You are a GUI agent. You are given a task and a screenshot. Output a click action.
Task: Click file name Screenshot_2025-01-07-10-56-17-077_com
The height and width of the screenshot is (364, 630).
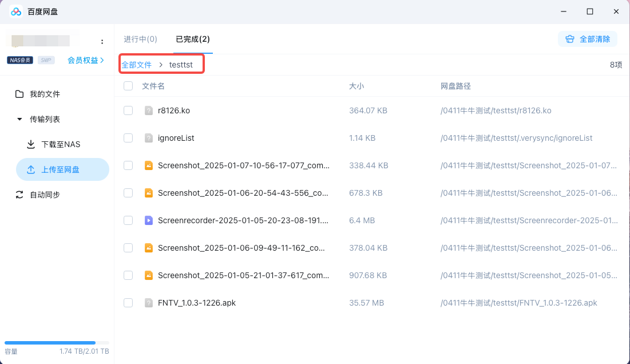pos(244,165)
